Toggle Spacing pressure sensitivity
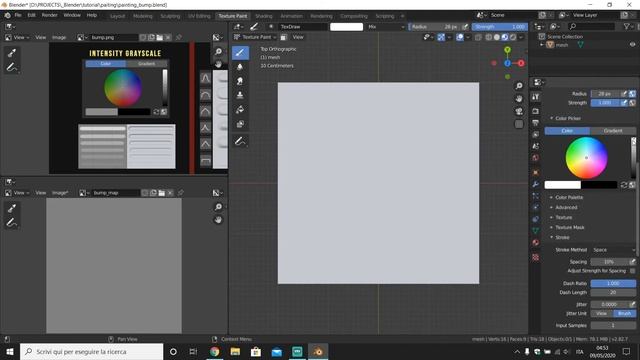640x360 pixels. tap(632, 262)
